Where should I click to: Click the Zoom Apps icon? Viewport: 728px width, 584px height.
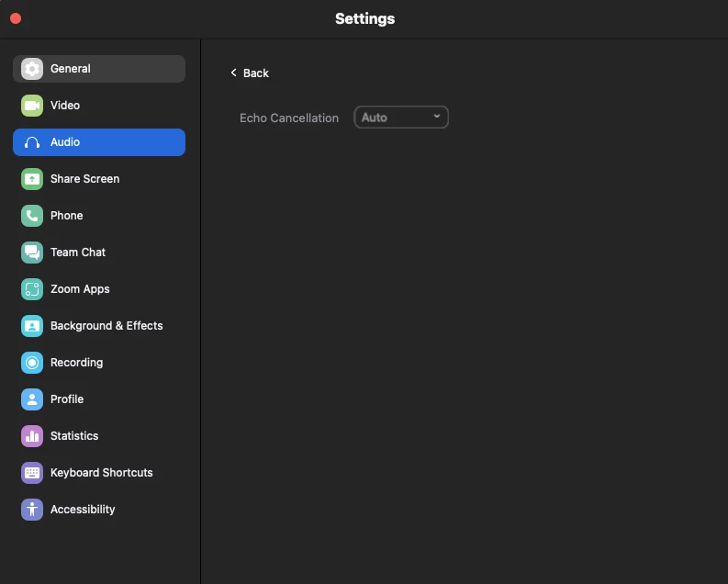point(32,289)
